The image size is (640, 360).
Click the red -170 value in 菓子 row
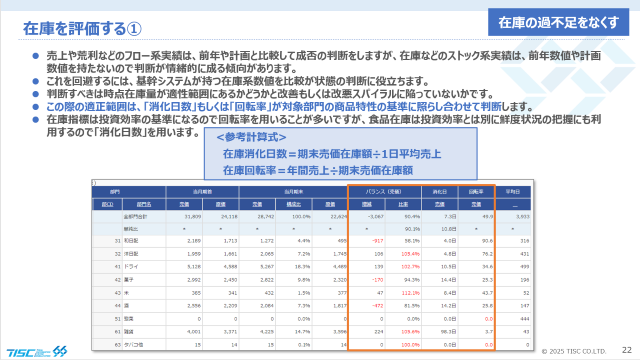(x=378, y=280)
